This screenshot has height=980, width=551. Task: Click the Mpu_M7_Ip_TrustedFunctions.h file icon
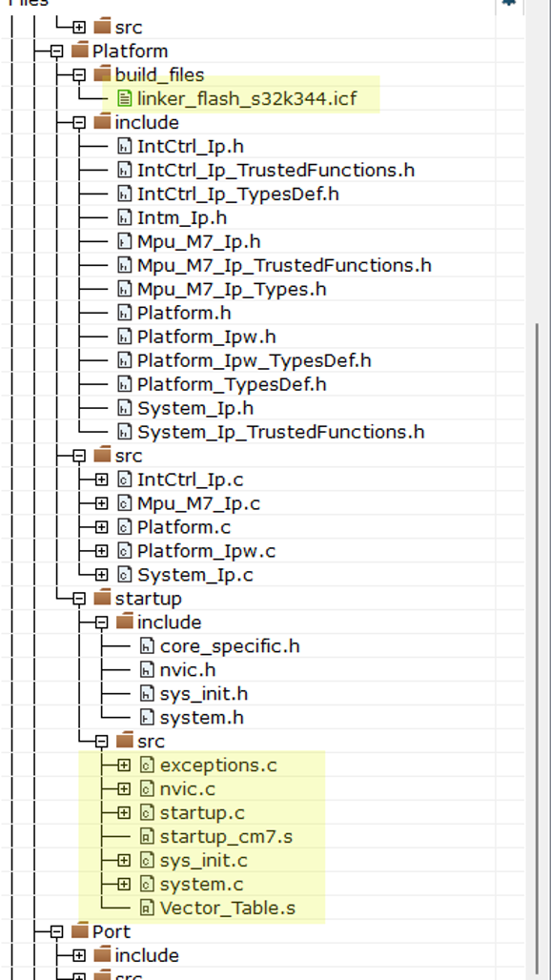tap(125, 266)
